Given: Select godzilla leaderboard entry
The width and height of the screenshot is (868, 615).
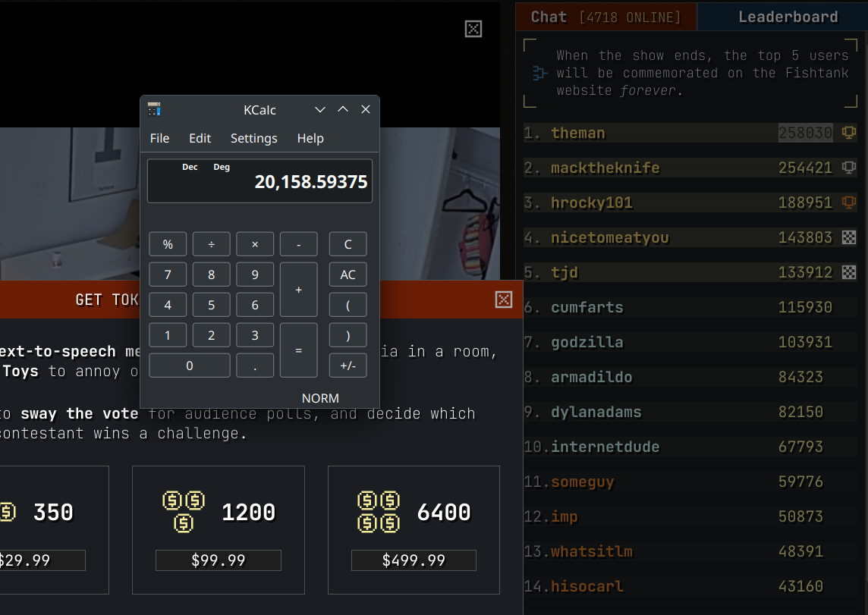Looking at the screenshot, I should coord(690,342).
